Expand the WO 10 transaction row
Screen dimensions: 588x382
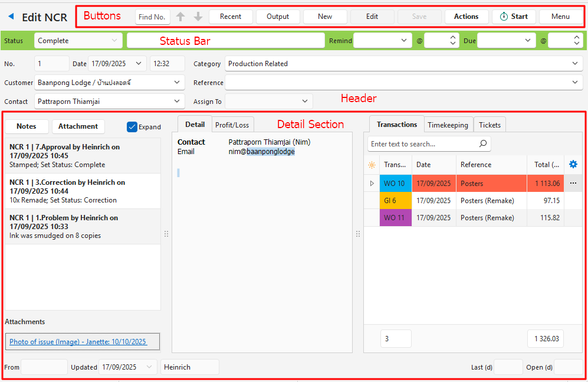[x=372, y=184]
